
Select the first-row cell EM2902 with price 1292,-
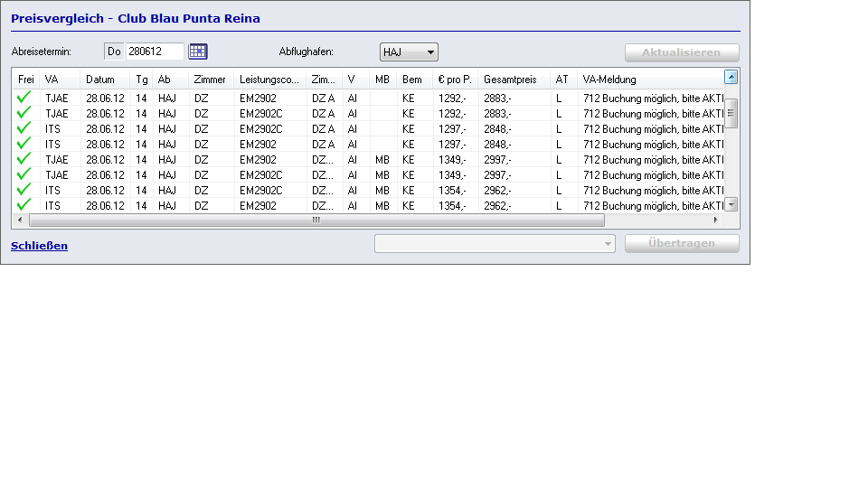(258, 98)
